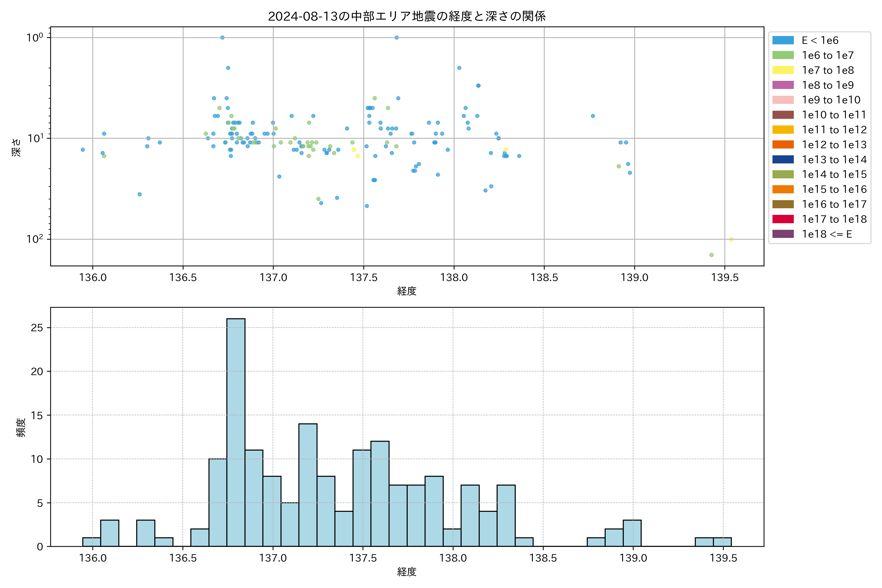The width and height of the screenshot is (882, 588).
Task: Click the green scatter point below depth 100
Action: click(711, 255)
